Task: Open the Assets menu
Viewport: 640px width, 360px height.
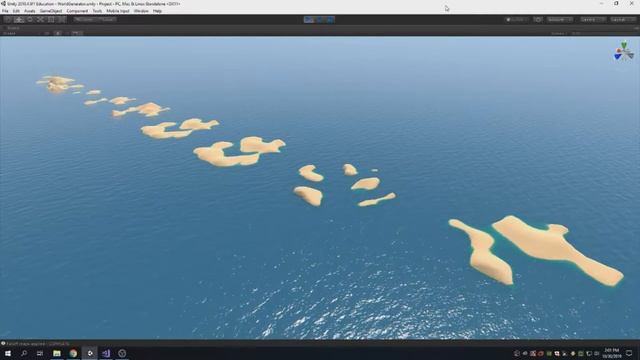Action: click(x=30, y=11)
